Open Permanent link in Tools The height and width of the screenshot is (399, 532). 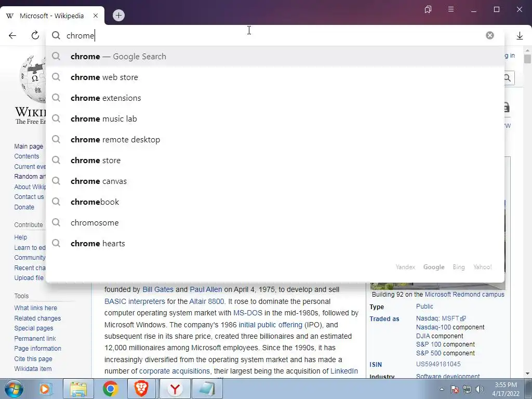coord(35,338)
